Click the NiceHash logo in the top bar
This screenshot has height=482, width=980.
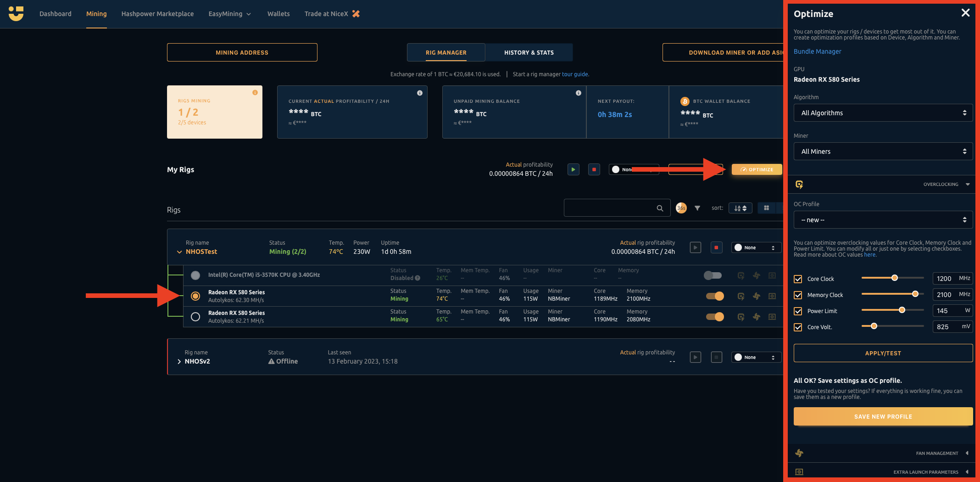[17, 14]
